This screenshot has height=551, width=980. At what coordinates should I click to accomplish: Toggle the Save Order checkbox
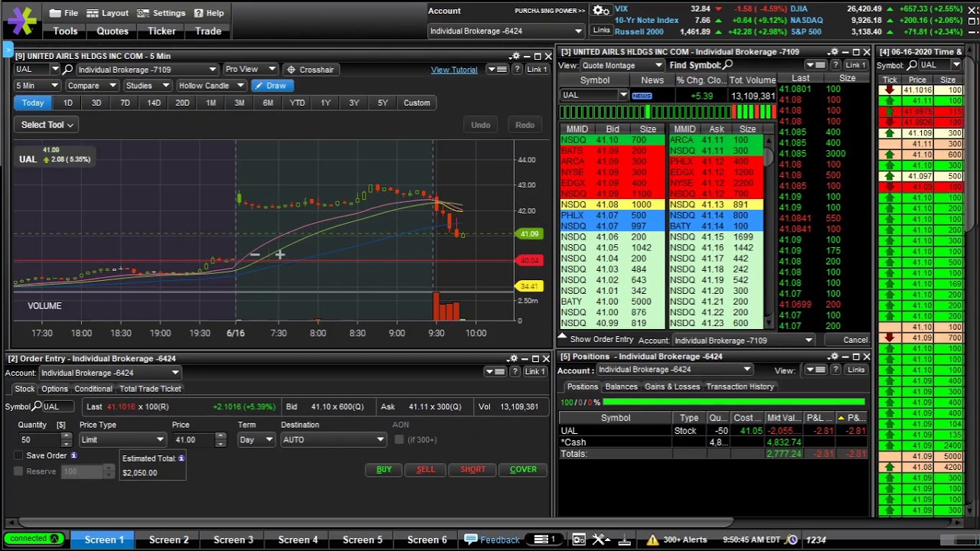click(18, 455)
